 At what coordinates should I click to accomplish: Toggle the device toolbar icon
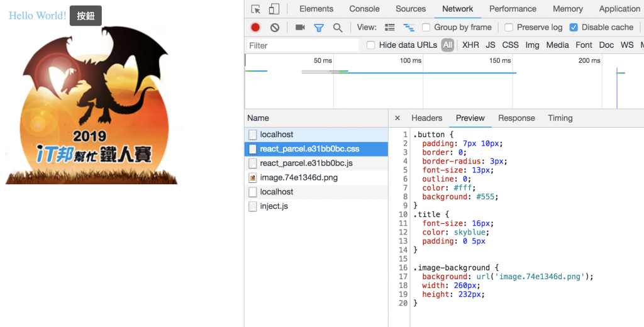click(x=274, y=9)
